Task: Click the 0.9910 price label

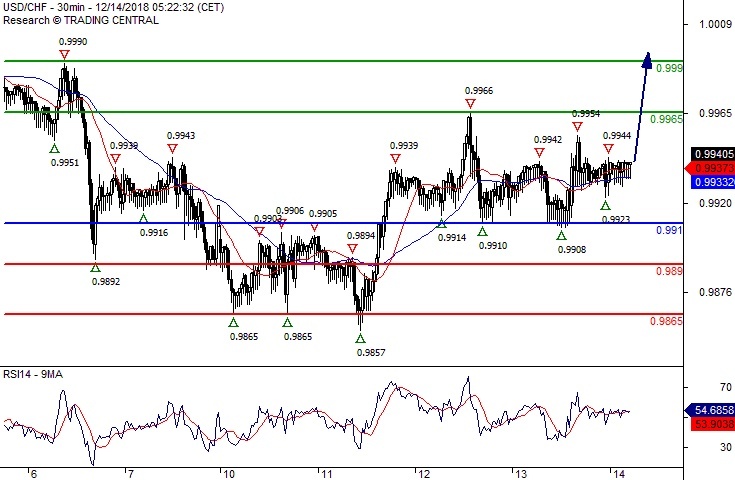Action: point(493,245)
